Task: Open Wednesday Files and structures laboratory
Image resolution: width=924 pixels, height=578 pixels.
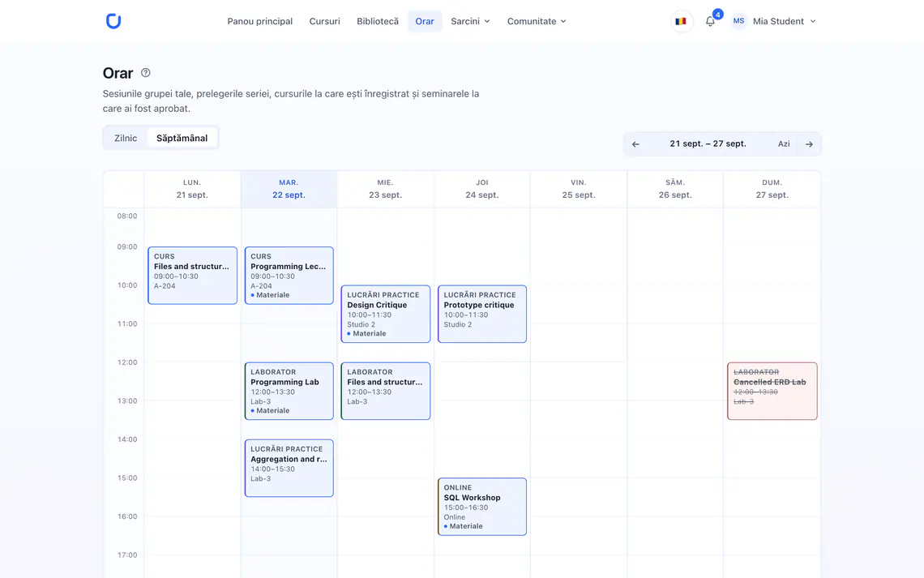Action: coord(385,392)
